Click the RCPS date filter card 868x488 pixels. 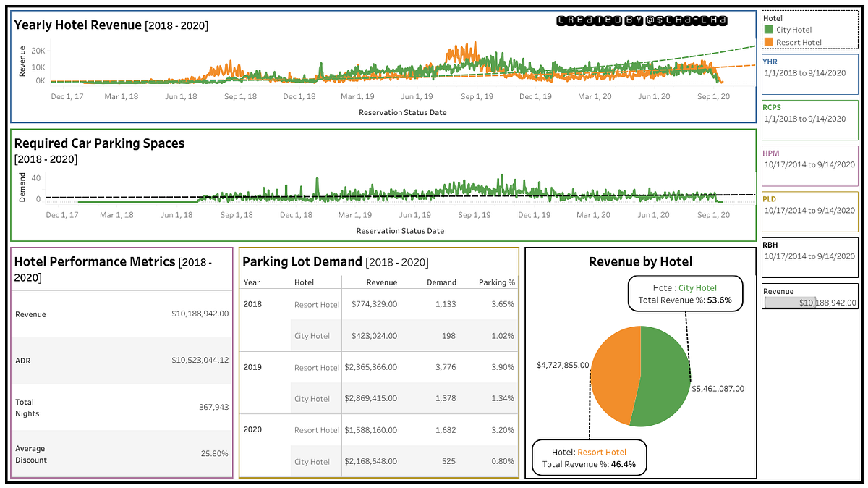(x=809, y=120)
